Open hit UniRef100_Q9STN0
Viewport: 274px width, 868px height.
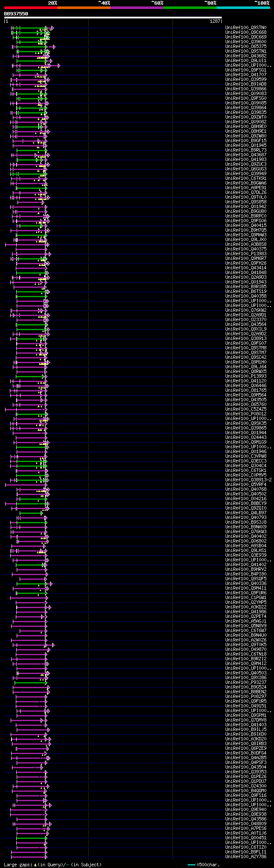(246, 28)
